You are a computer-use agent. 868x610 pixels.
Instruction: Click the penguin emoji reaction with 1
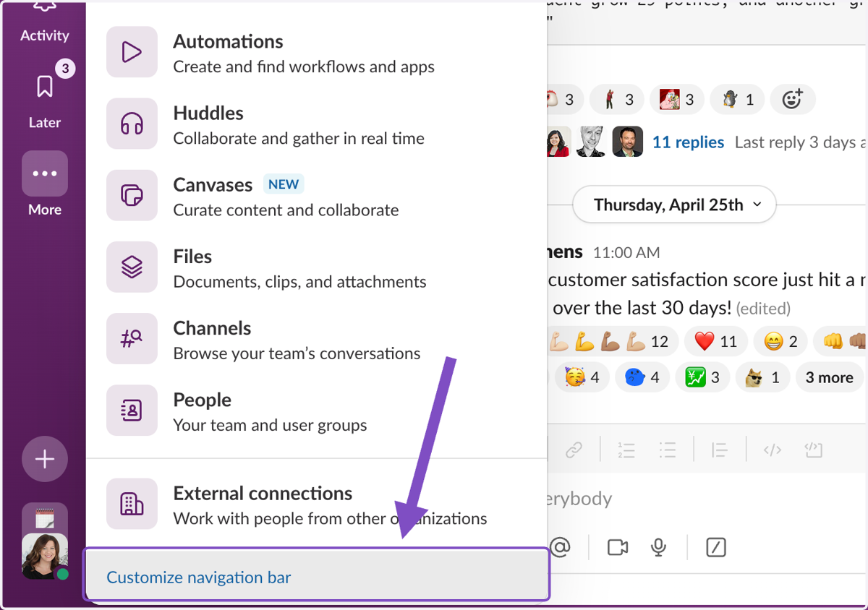[739, 99]
